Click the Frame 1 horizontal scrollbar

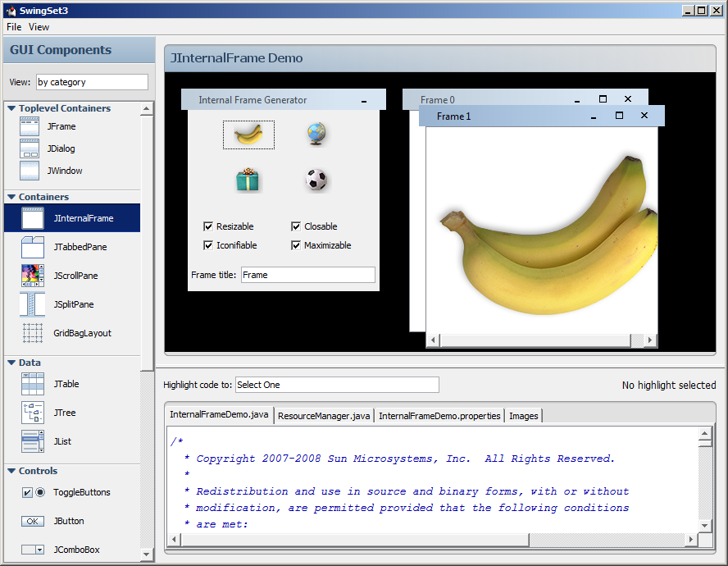click(x=533, y=340)
